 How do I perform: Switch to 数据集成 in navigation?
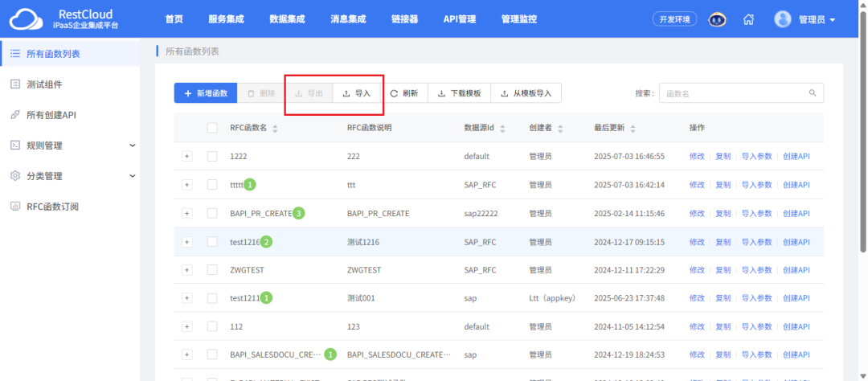[x=287, y=19]
